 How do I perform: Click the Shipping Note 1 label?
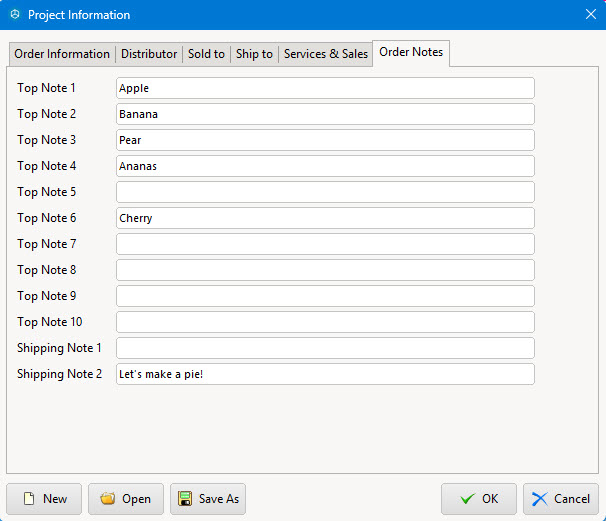pos(59,348)
